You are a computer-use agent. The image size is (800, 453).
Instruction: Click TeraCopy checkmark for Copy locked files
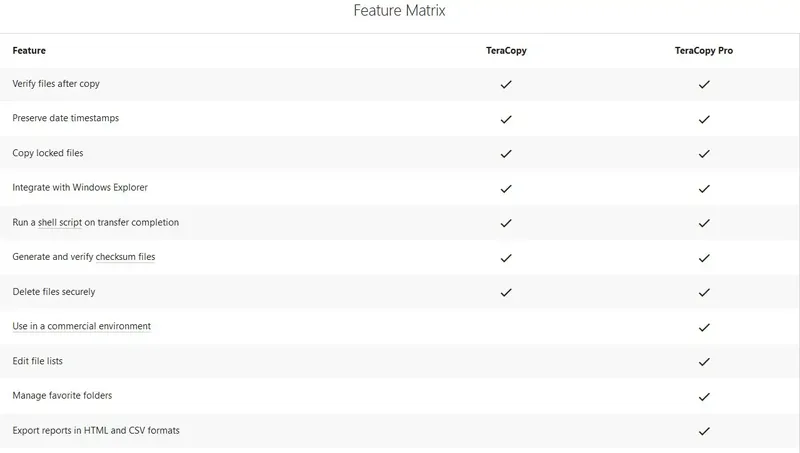(506, 154)
